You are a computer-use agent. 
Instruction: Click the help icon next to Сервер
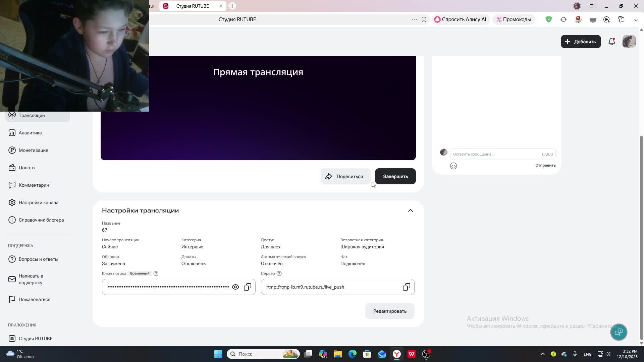[x=279, y=274]
